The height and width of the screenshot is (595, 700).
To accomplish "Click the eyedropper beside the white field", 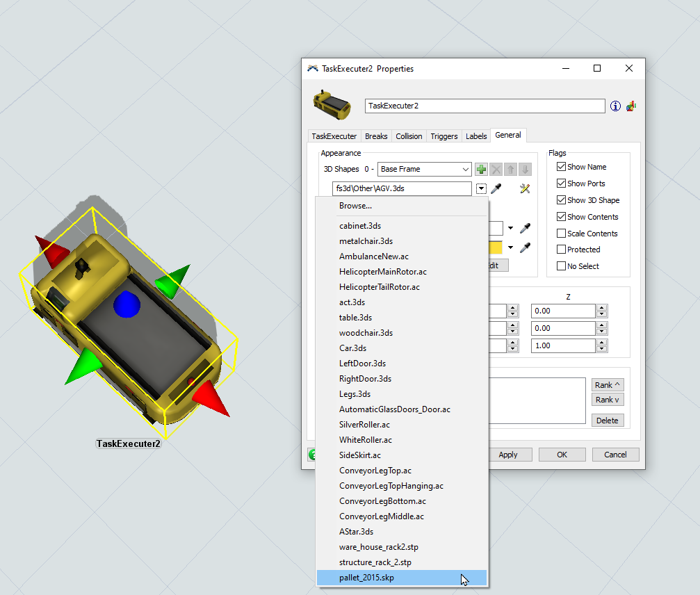I will (526, 228).
